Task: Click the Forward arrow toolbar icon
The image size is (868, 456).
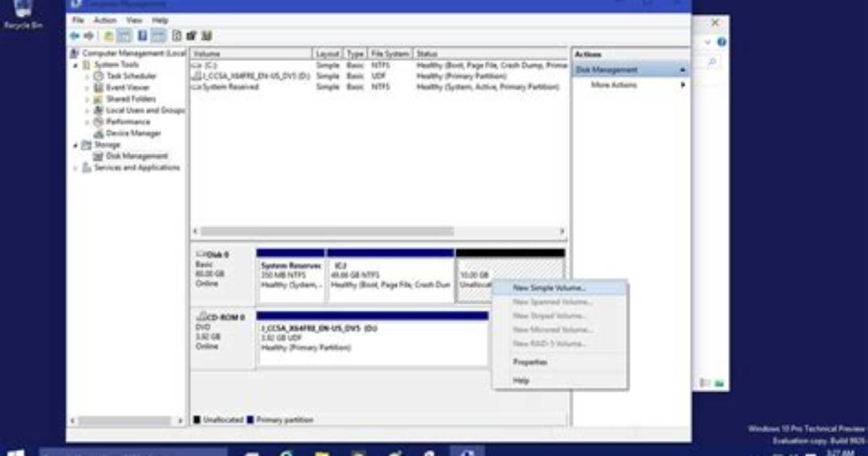Action: (x=89, y=36)
